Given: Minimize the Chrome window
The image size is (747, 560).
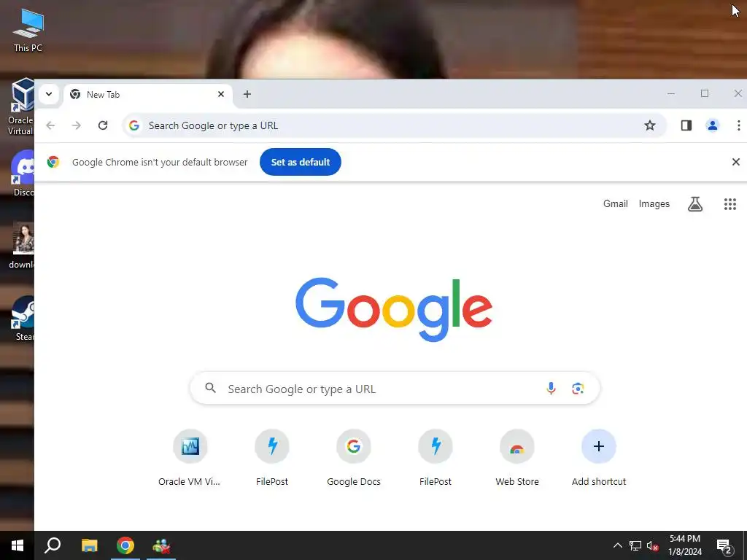Looking at the screenshot, I should point(671,94).
